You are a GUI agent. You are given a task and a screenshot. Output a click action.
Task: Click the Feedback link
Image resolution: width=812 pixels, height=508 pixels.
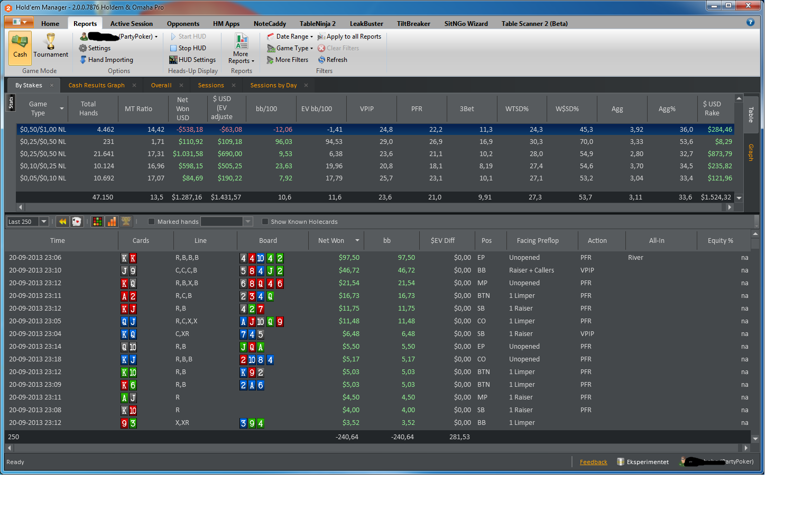click(593, 462)
